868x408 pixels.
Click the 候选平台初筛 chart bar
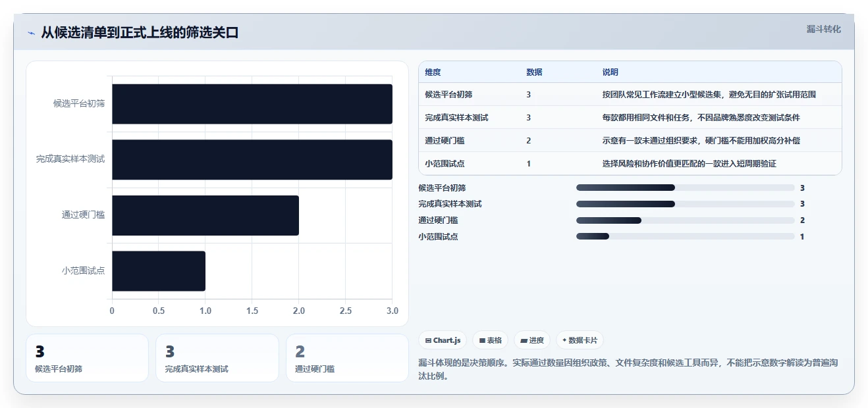[x=252, y=104]
